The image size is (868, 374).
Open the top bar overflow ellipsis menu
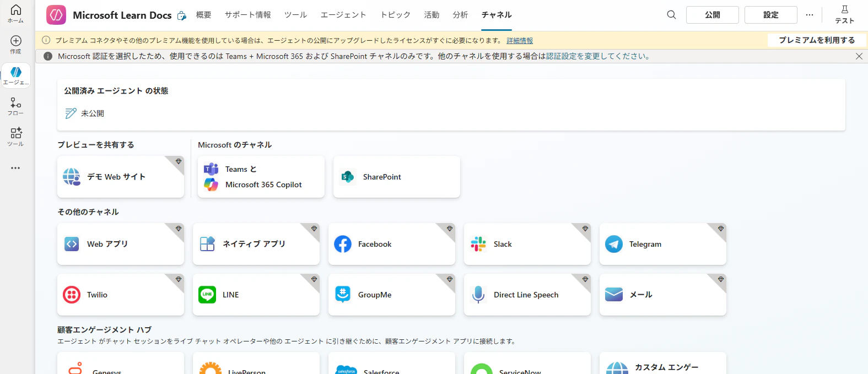coord(809,15)
